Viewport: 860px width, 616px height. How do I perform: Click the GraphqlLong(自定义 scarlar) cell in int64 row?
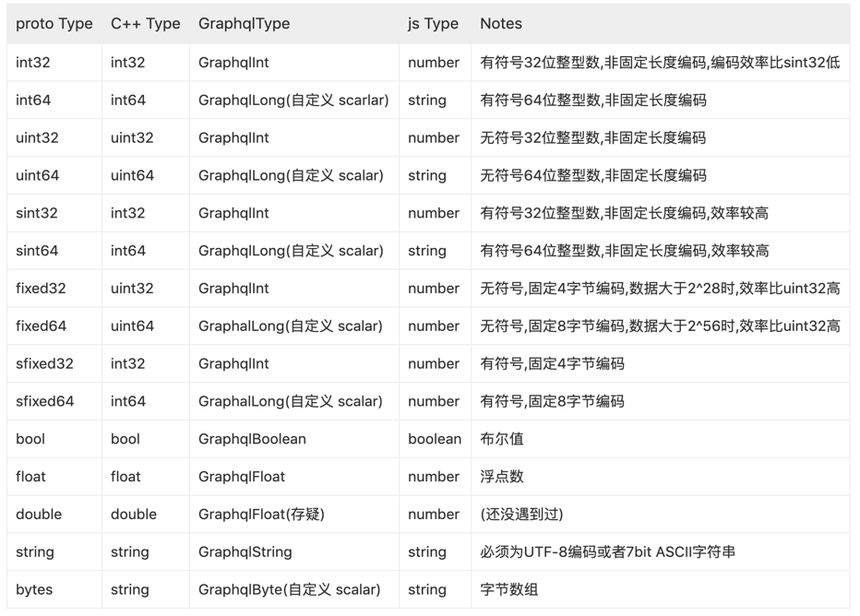click(x=294, y=101)
